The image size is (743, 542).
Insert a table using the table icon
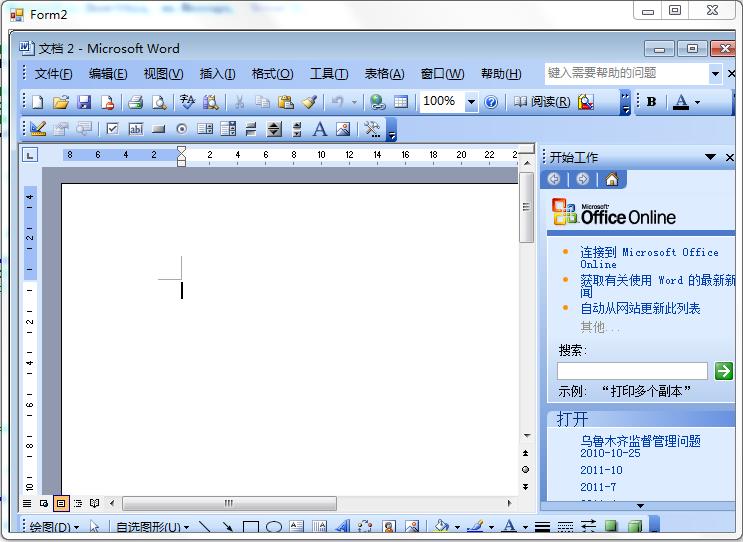point(401,102)
